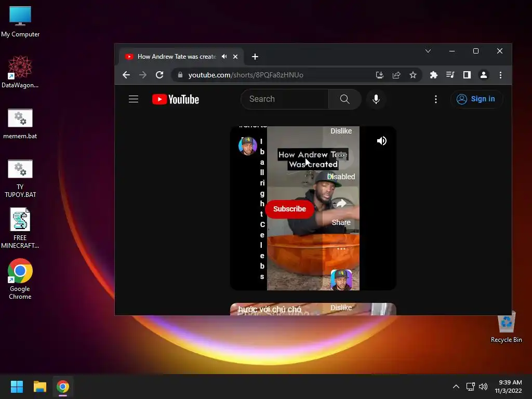Mute the tab via its audio speaker icon

pyautogui.click(x=224, y=57)
